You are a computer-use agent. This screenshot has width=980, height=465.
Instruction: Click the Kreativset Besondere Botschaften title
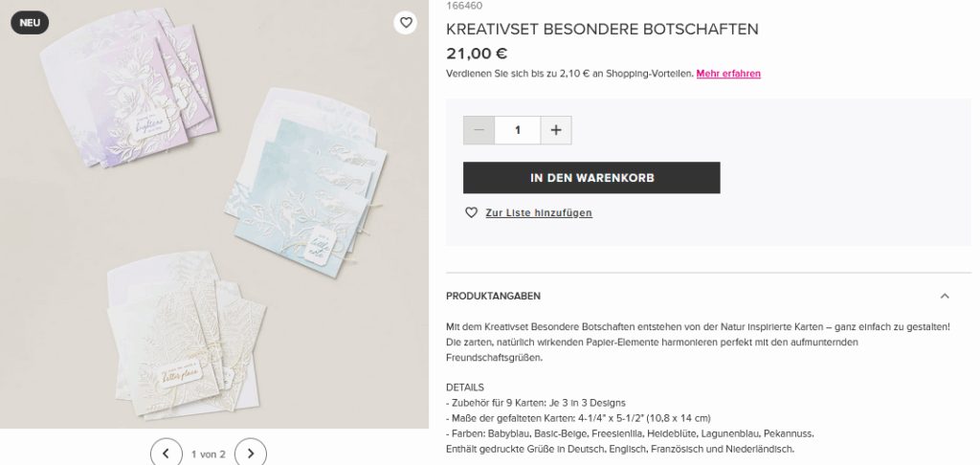click(x=602, y=30)
